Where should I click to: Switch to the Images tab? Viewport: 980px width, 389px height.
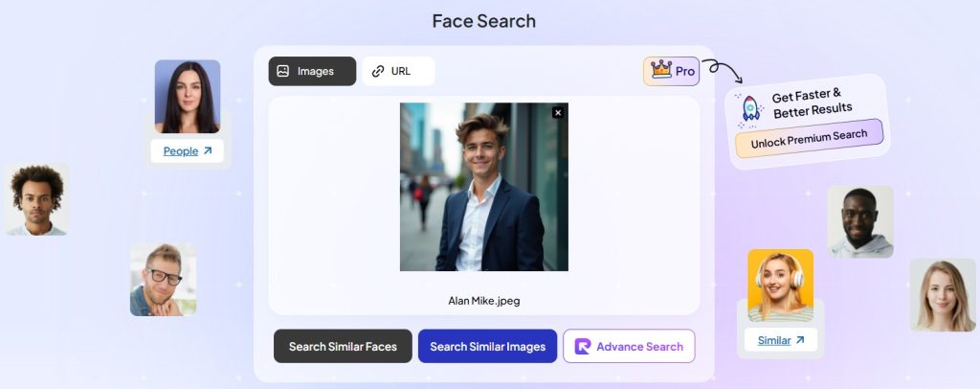312,71
